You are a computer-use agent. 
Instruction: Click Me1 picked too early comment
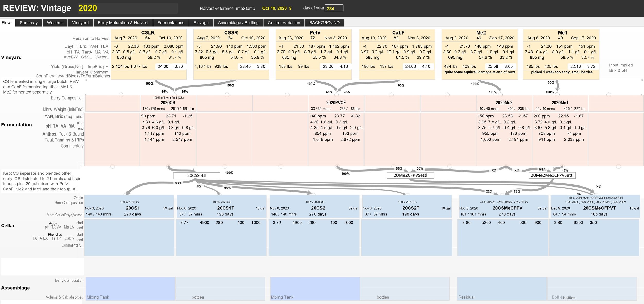(x=562, y=72)
